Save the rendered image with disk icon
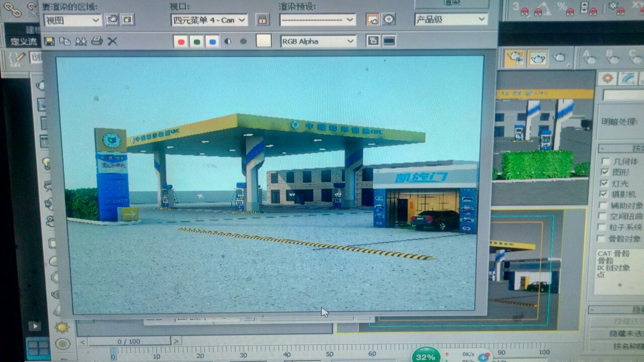The width and height of the screenshot is (644, 362). pyautogui.click(x=49, y=41)
